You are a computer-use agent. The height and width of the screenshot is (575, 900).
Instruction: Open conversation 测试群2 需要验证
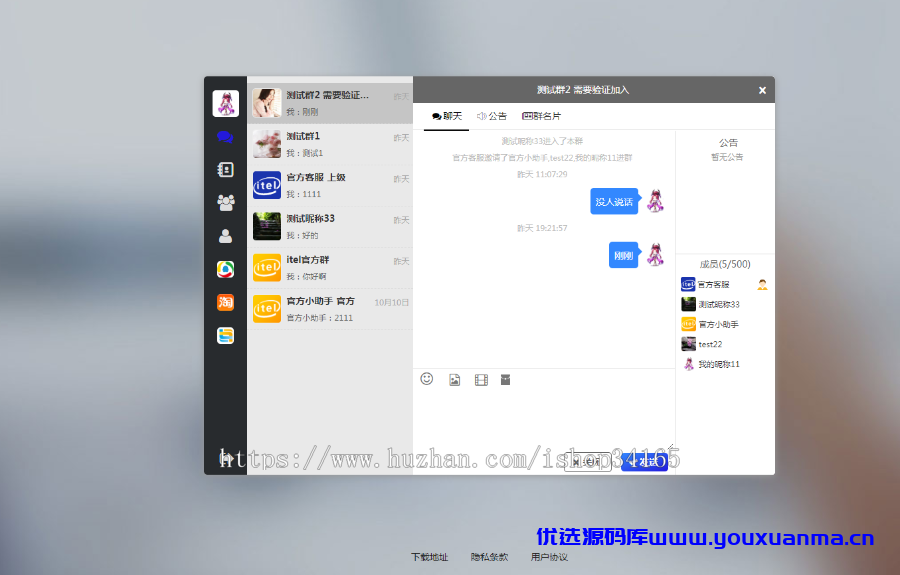330,103
